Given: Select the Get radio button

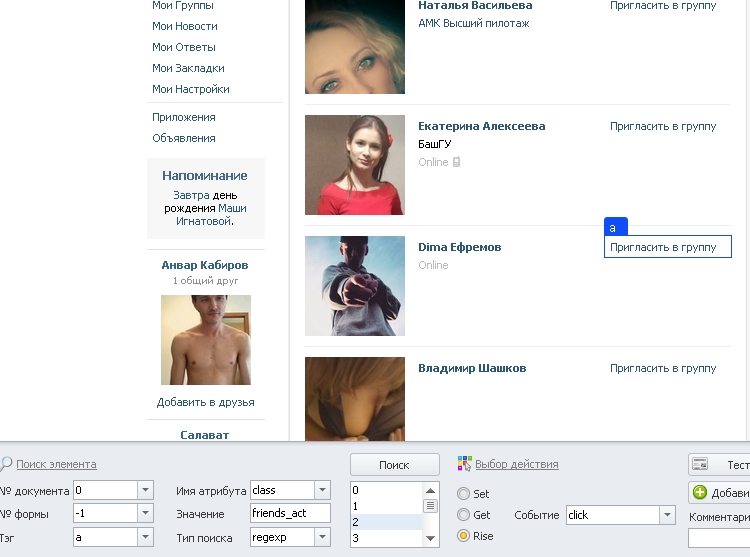Looking at the screenshot, I should [463, 514].
